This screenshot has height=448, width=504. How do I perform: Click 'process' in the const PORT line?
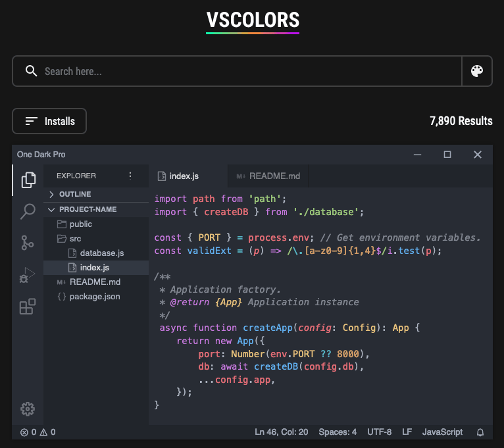(x=267, y=238)
